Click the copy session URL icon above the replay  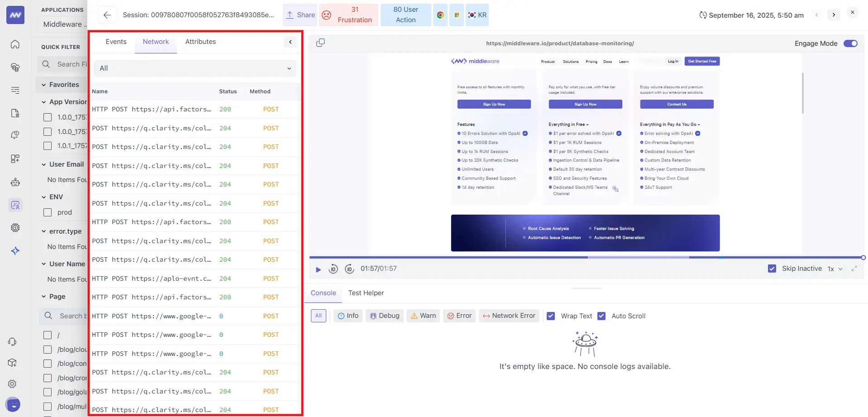(320, 42)
